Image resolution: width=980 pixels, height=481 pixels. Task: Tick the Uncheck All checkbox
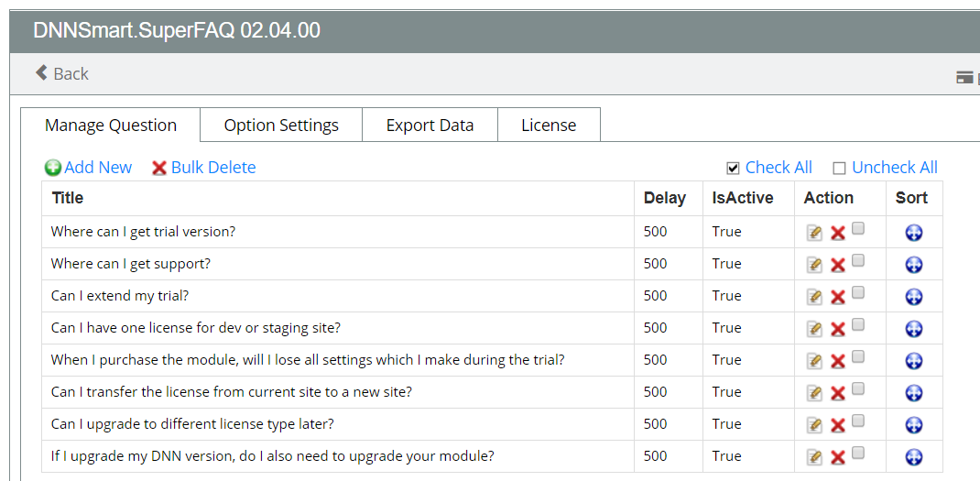point(839,169)
